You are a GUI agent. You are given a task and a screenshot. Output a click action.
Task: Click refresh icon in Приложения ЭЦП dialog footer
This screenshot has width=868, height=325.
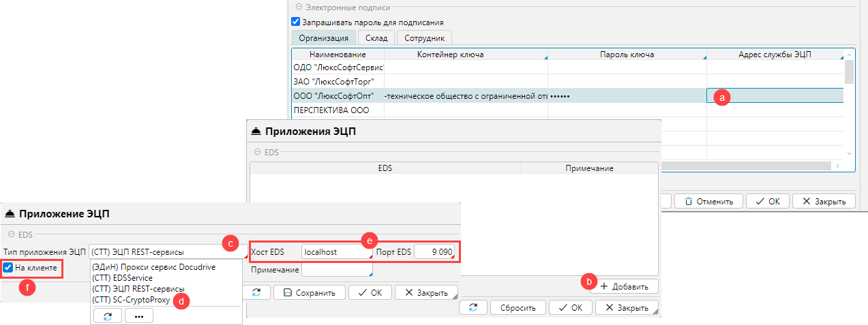point(472,307)
